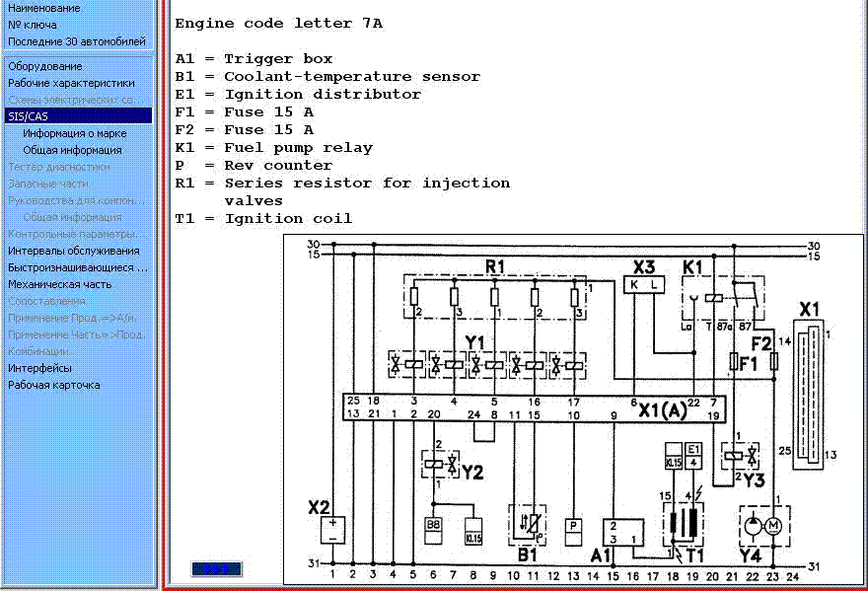Open Механическая часть section

click(x=60, y=284)
